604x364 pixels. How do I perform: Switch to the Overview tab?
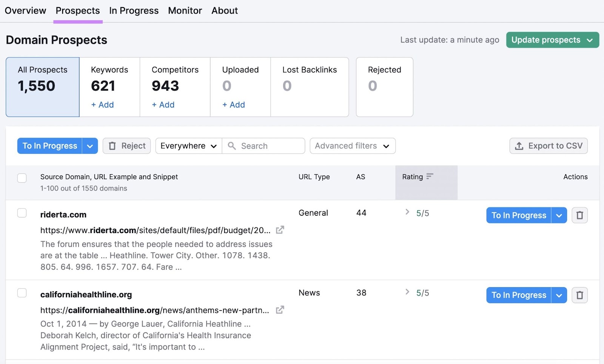(x=25, y=11)
